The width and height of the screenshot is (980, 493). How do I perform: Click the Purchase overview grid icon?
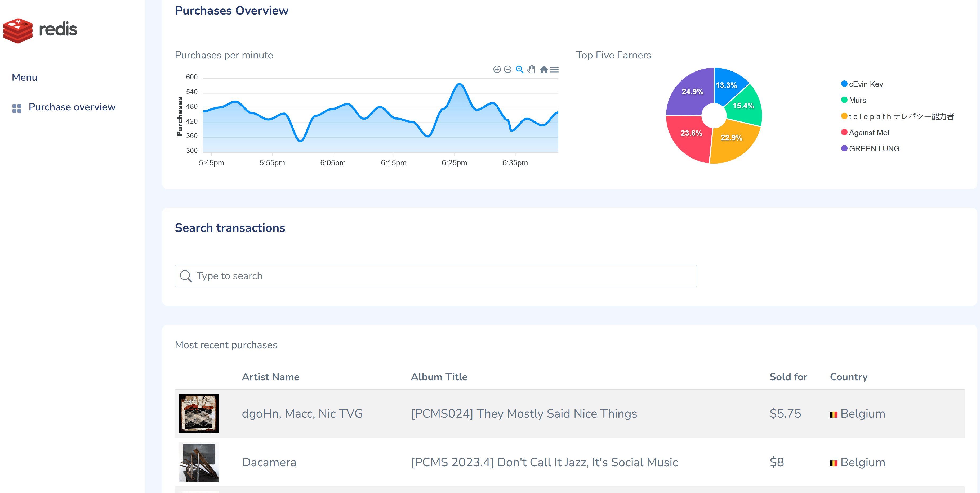pyautogui.click(x=16, y=108)
